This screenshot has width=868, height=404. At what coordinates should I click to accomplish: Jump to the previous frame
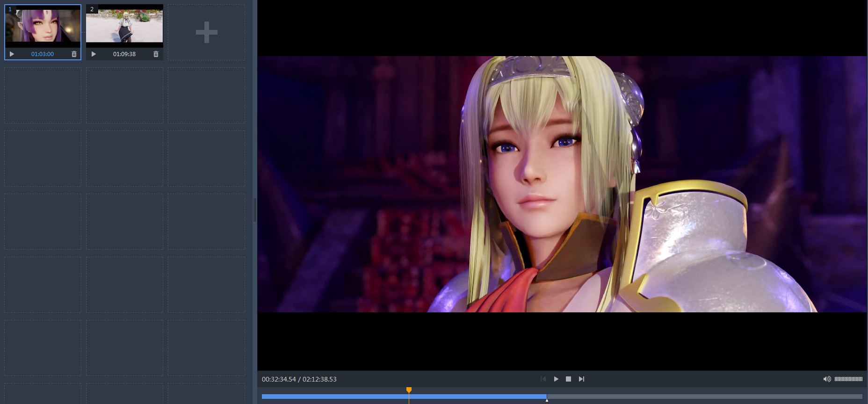543,379
